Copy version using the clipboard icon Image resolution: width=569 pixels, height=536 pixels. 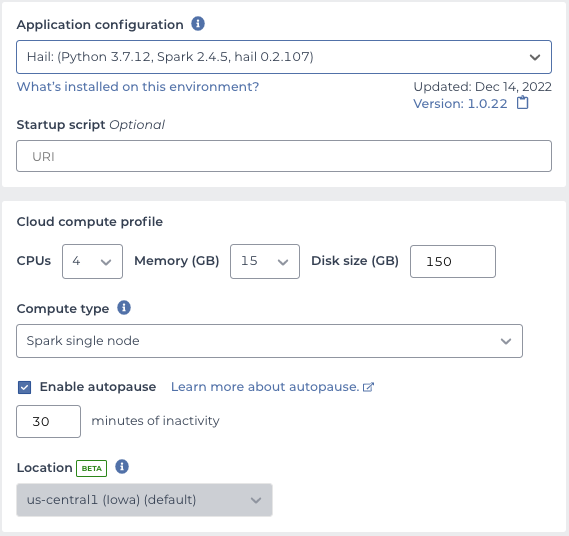tap(522, 103)
